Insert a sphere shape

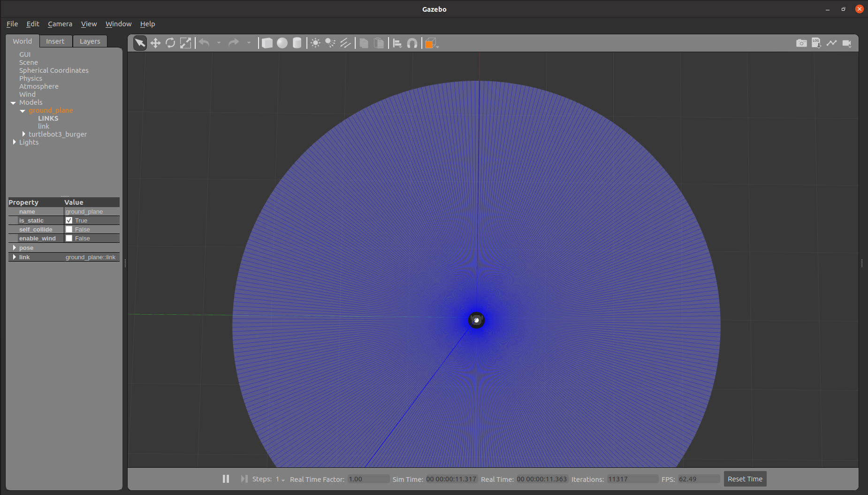tap(282, 43)
